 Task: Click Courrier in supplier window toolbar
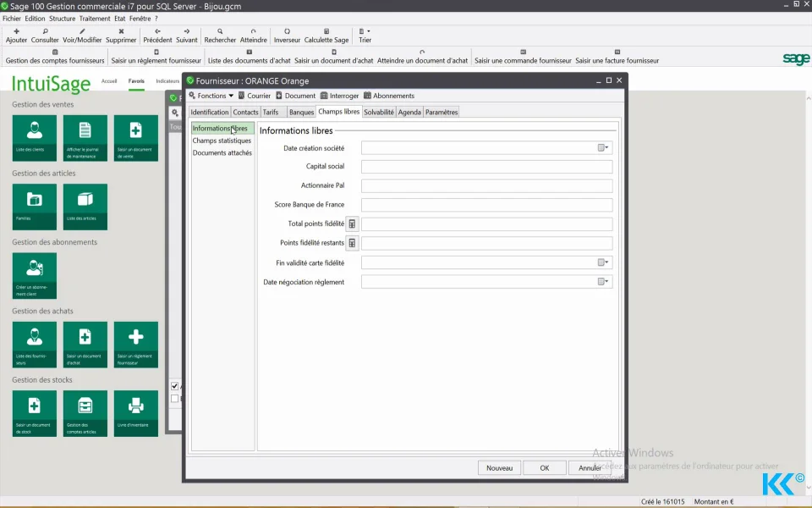(x=255, y=96)
